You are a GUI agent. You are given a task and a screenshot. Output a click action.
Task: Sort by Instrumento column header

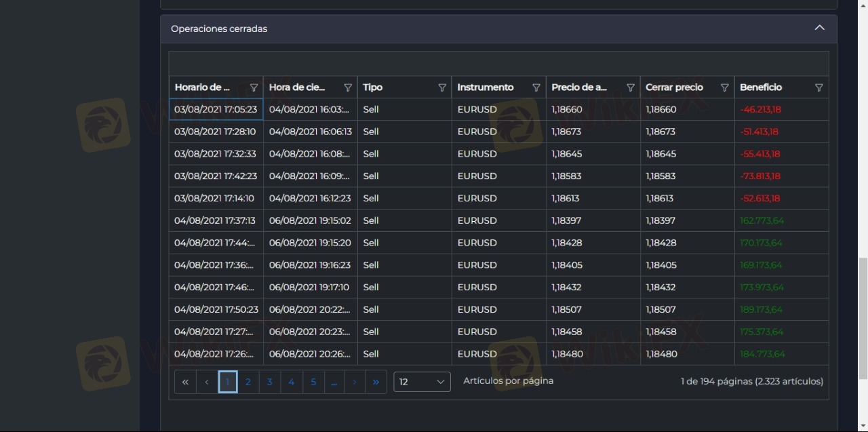[x=486, y=87]
